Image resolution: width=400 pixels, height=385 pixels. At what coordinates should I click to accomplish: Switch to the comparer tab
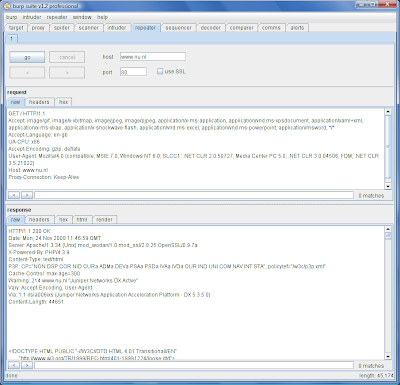[x=242, y=28]
